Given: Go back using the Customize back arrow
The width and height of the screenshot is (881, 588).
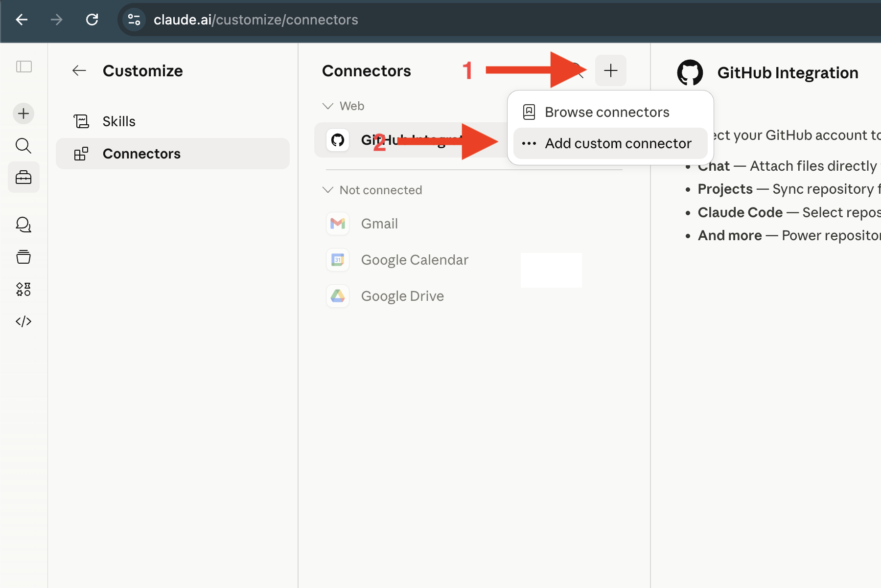Looking at the screenshot, I should tap(79, 70).
